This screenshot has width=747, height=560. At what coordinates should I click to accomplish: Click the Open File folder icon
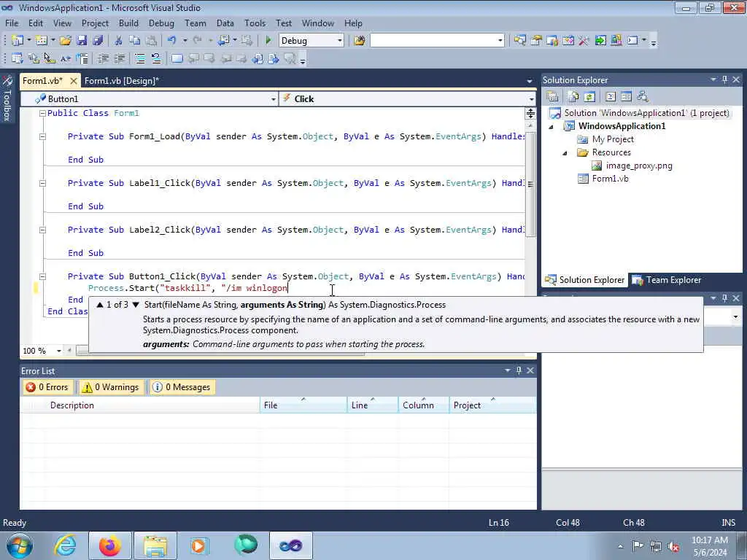(65, 41)
